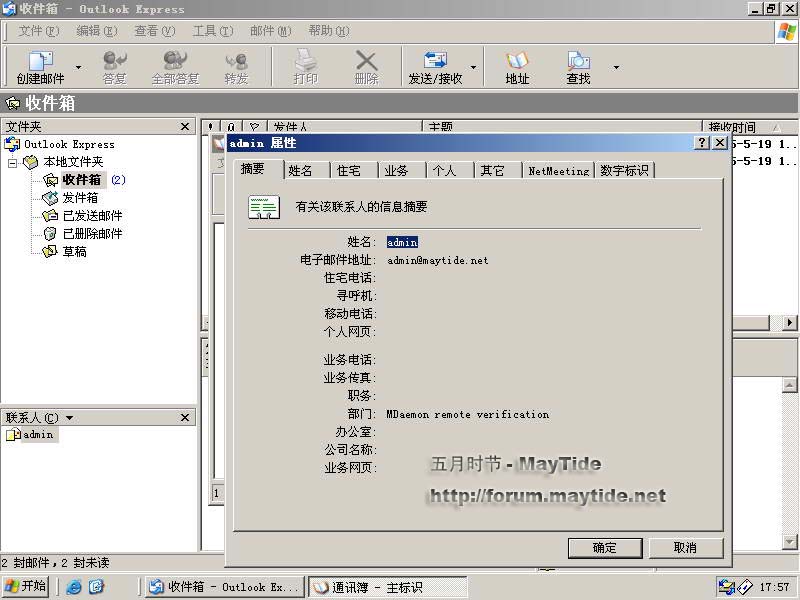
Task: Select the admin contact in Contacts list
Action: (x=38, y=435)
